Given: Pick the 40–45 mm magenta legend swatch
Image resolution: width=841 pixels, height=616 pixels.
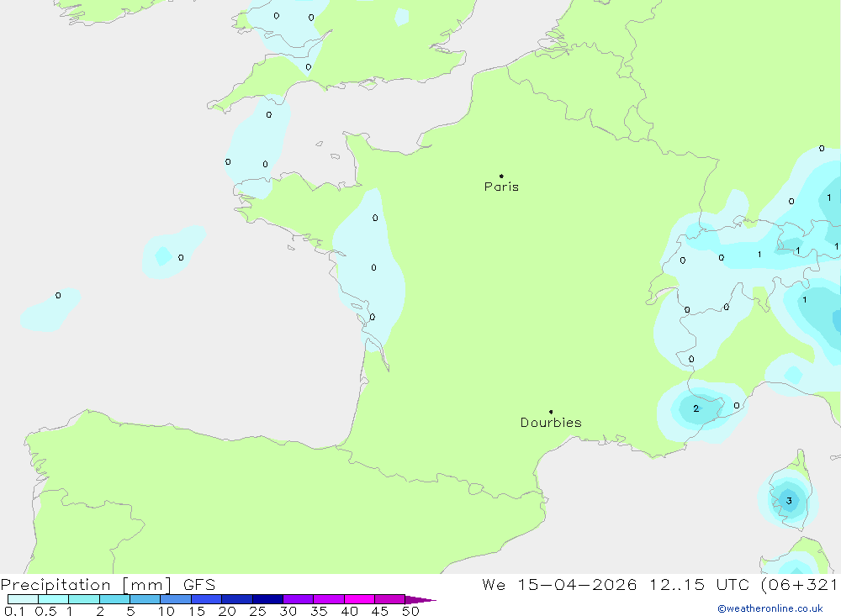Looking at the screenshot, I should click(x=359, y=599).
